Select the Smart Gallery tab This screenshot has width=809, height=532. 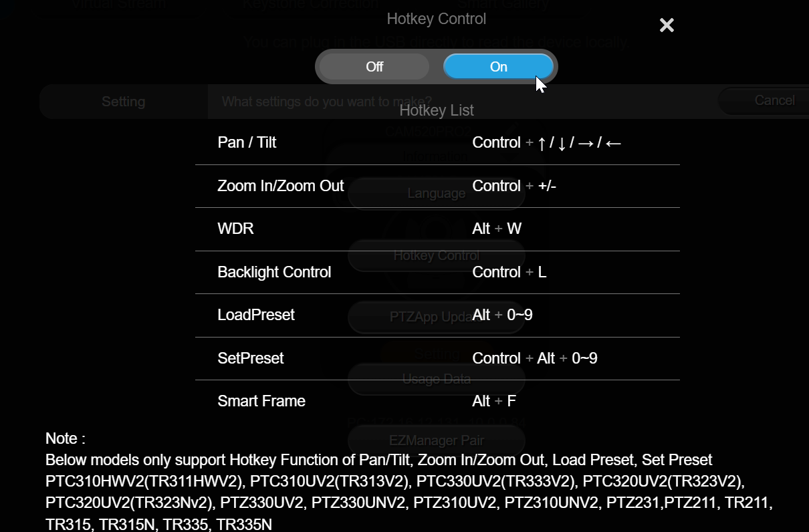pos(503,5)
